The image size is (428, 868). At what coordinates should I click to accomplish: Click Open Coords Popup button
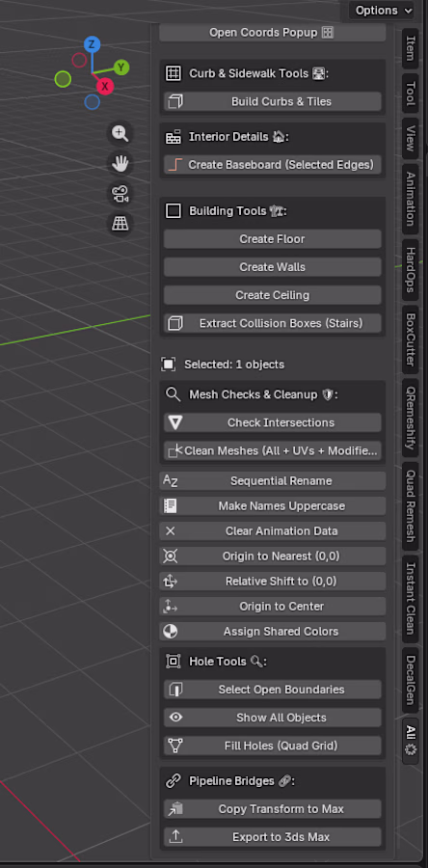pyautogui.click(x=272, y=32)
